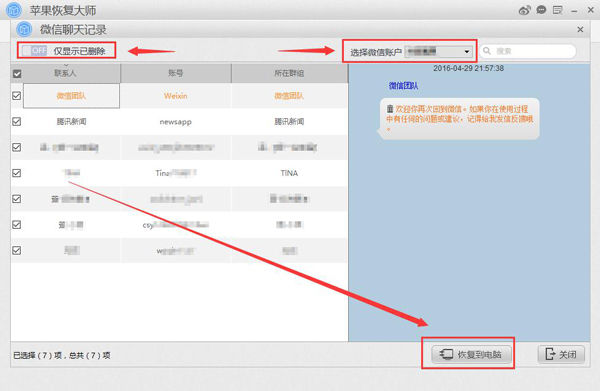Uncheck the last contact row checkbox

tap(17, 251)
